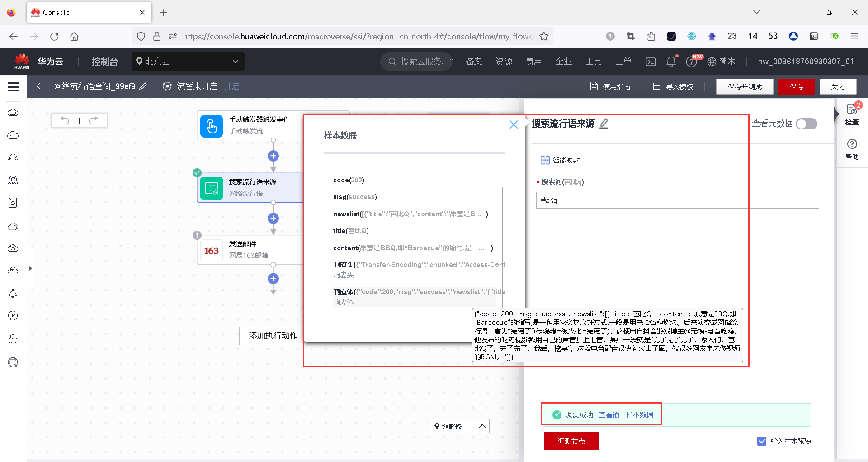The image size is (868, 462).
Task: Click the 智能映射 icon
Action: tap(545, 160)
